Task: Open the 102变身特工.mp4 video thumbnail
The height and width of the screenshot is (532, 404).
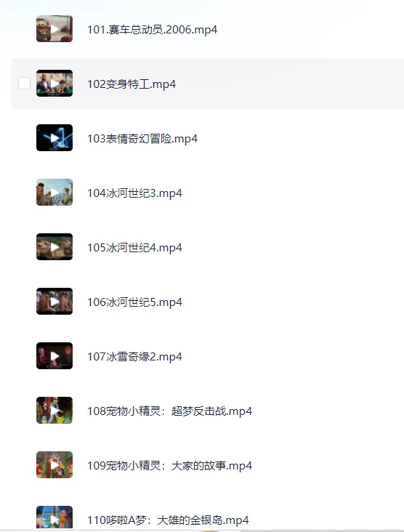Action: click(54, 83)
